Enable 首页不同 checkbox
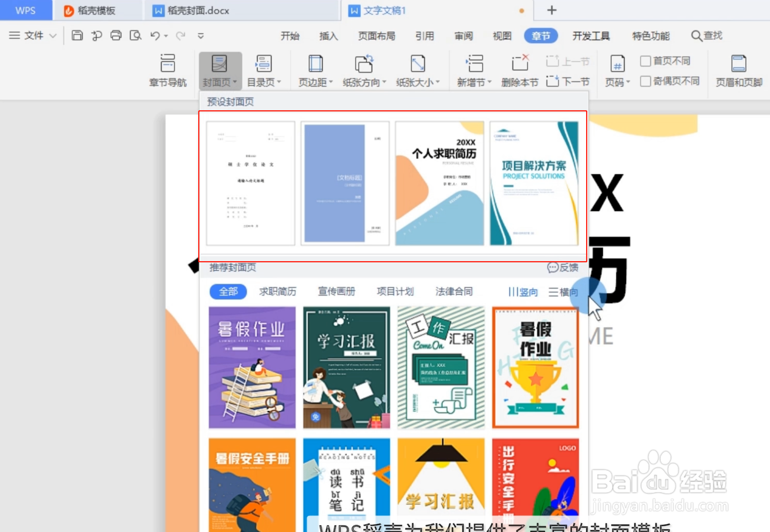The height and width of the screenshot is (532, 770). point(645,61)
